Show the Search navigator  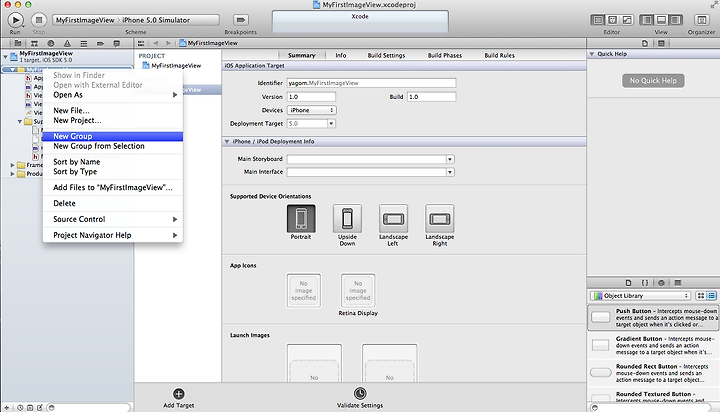(x=51, y=43)
